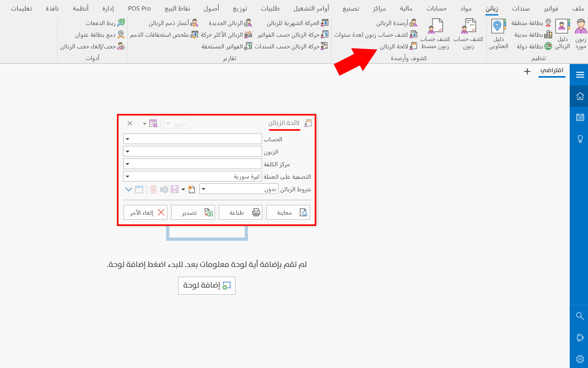Add a new dashboard with the + tab
The image size is (588, 368).
pyautogui.click(x=527, y=71)
